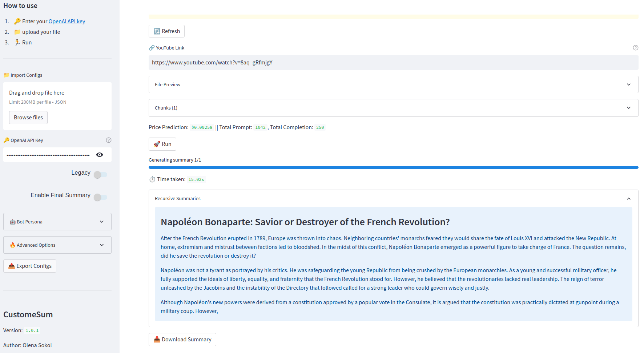Launch summarization via the rocket Run icon
The width and height of the screenshot is (644, 353).
pos(157,144)
